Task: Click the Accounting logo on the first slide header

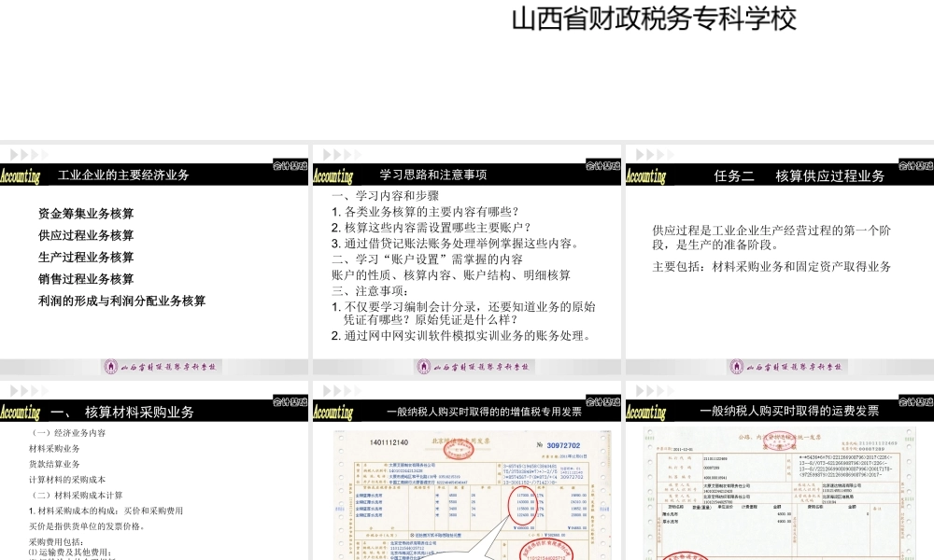Action: (x=21, y=175)
